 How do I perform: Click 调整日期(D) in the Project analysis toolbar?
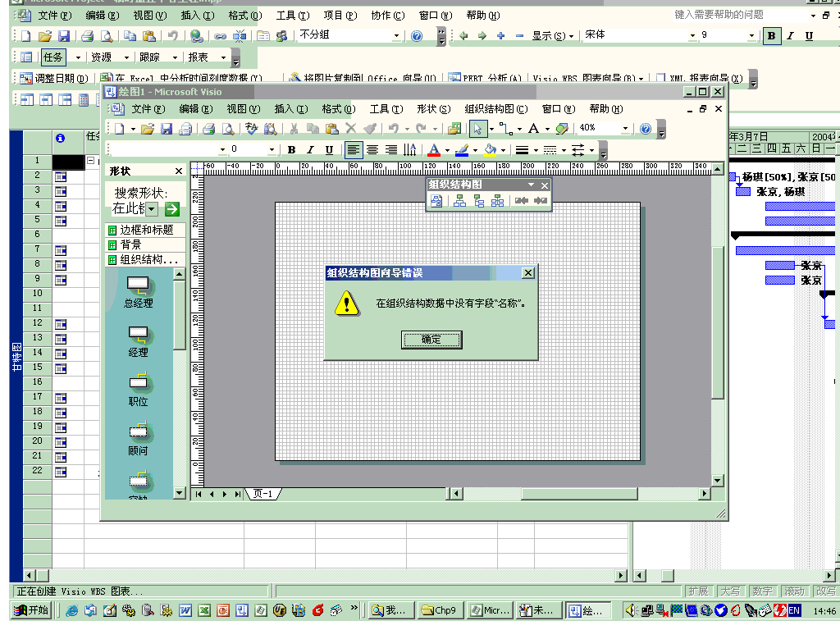tap(54, 78)
